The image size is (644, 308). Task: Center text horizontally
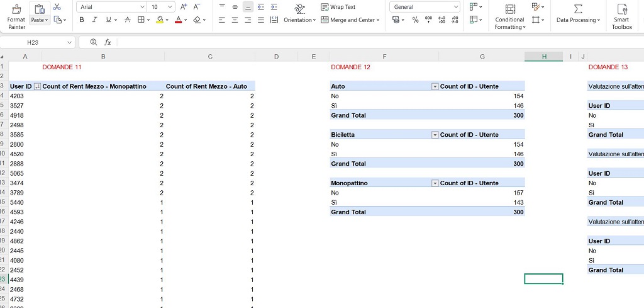235,20
